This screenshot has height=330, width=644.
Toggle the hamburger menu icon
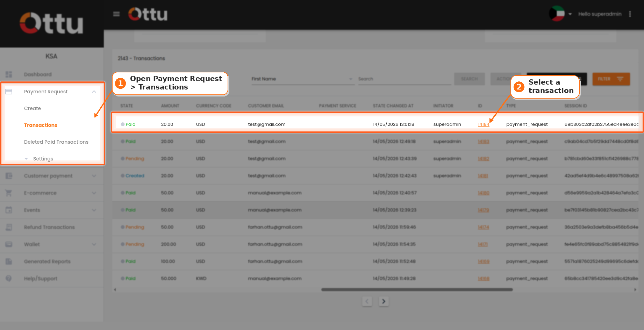pyautogui.click(x=116, y=14)
